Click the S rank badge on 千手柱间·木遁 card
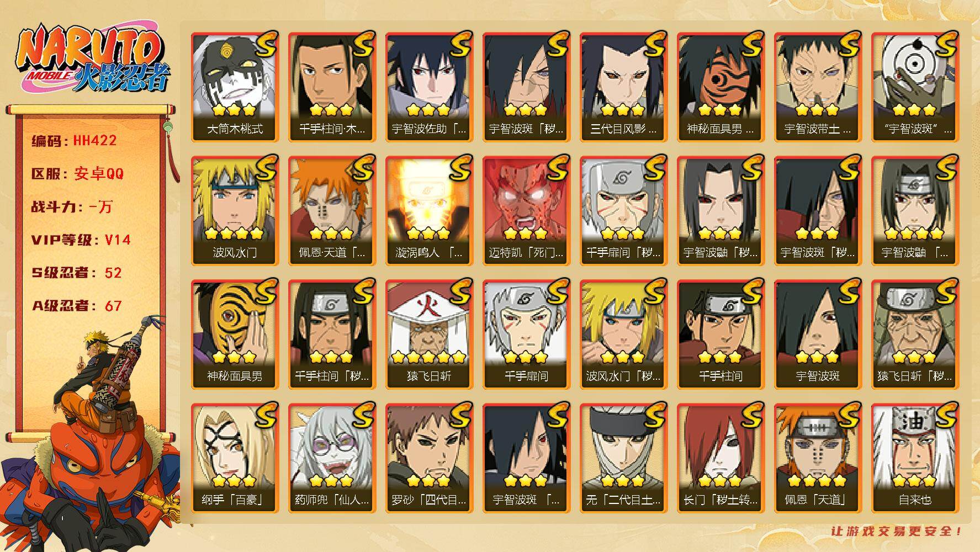This screenshot has width=980, height=552. pyautogui.click(x=362, y=44)
